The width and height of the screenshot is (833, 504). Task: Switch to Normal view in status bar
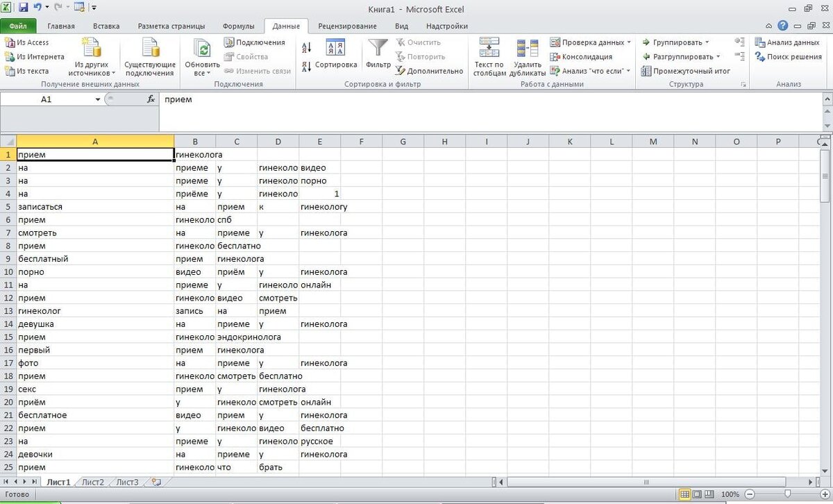685,495
